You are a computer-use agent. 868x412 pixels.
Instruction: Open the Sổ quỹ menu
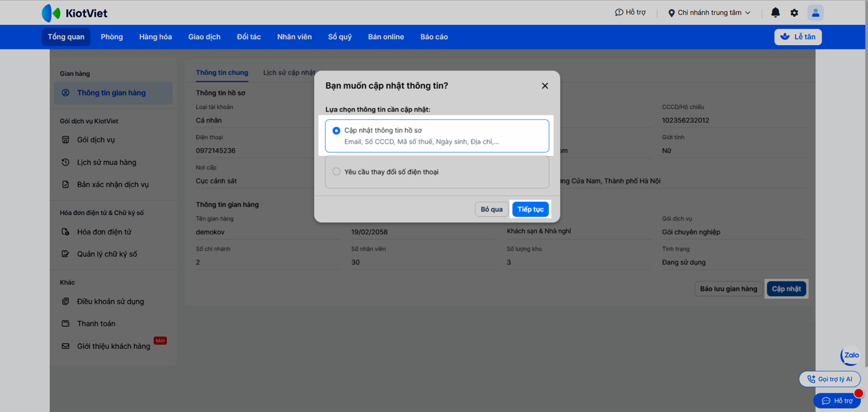(340, 37)
